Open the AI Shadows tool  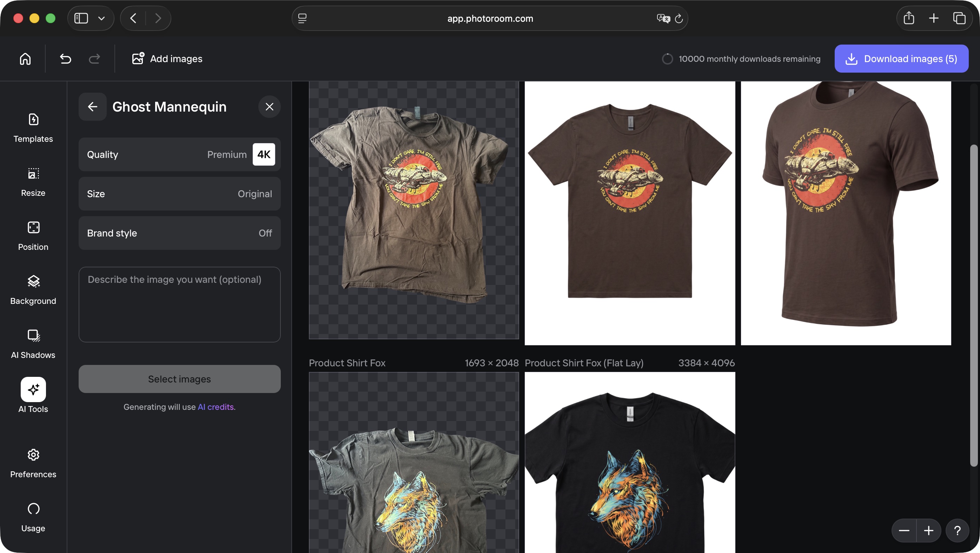33,344
